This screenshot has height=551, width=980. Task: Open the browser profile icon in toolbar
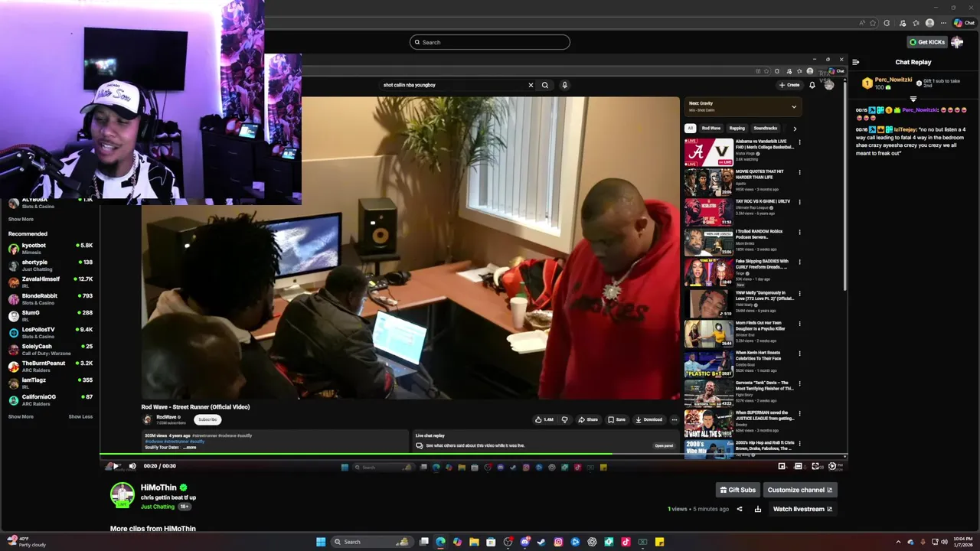tap(929, 23)
